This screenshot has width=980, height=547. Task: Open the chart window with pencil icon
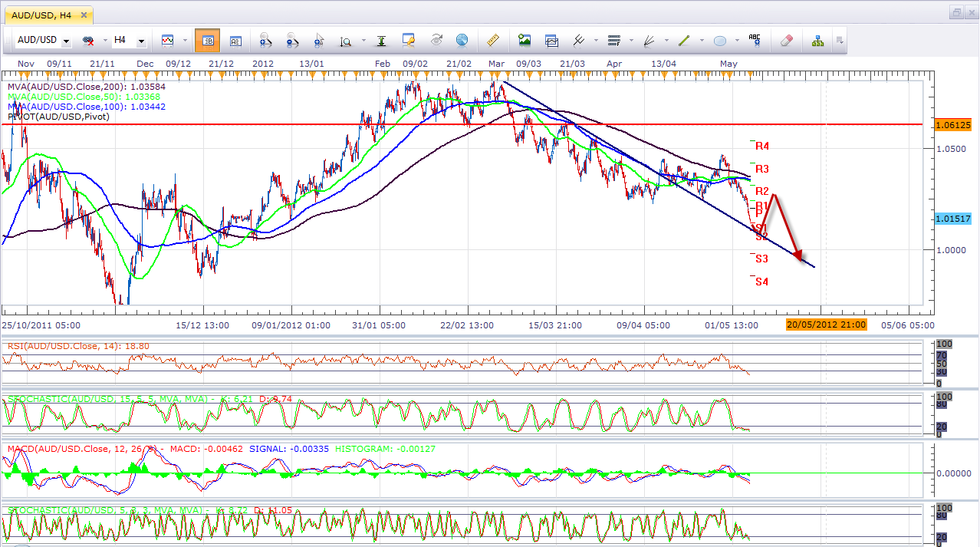409,40
